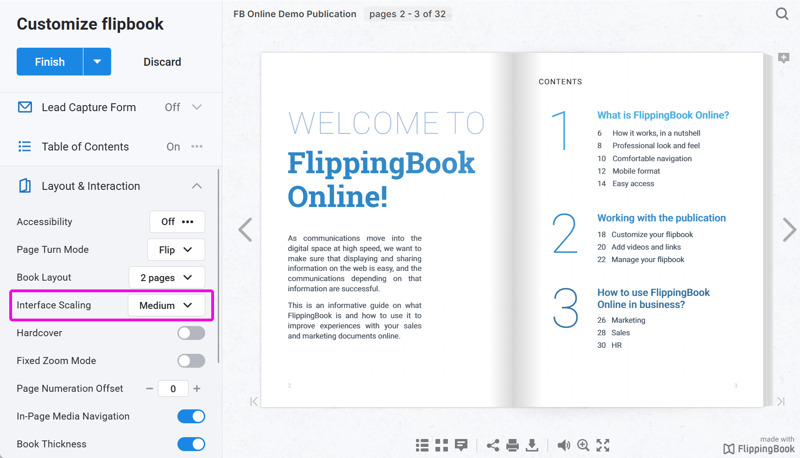Click 'How it works, in a nutshell' entry
Screen dimensions: 800x458
pos(656,133)
